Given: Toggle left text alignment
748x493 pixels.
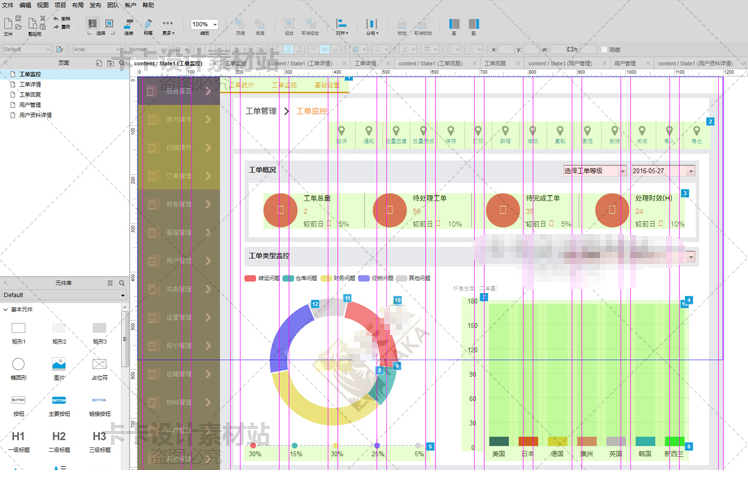Looking at the screenshot, I should (278, 49).
